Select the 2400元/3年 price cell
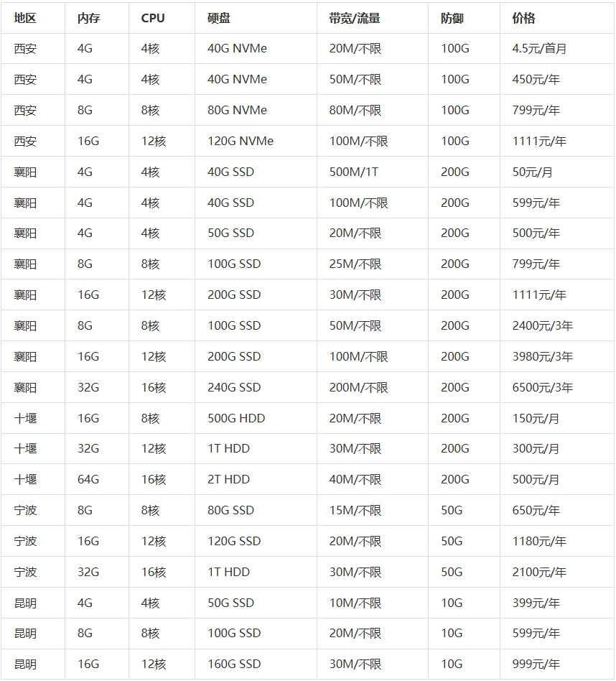Image resolution: width=616 pixels, height=681 pixels. click(542, 326)
